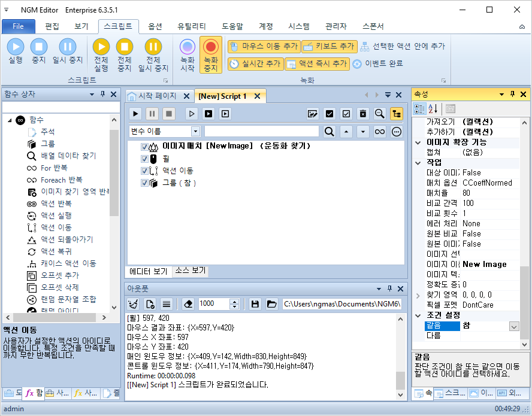The image size is (532, 416).
Task: Click the save output floppy icon
Action: [x=255, y=304]
